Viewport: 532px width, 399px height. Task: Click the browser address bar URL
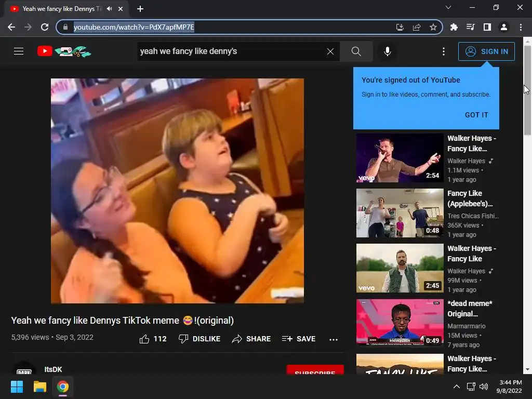pos(134,27)
